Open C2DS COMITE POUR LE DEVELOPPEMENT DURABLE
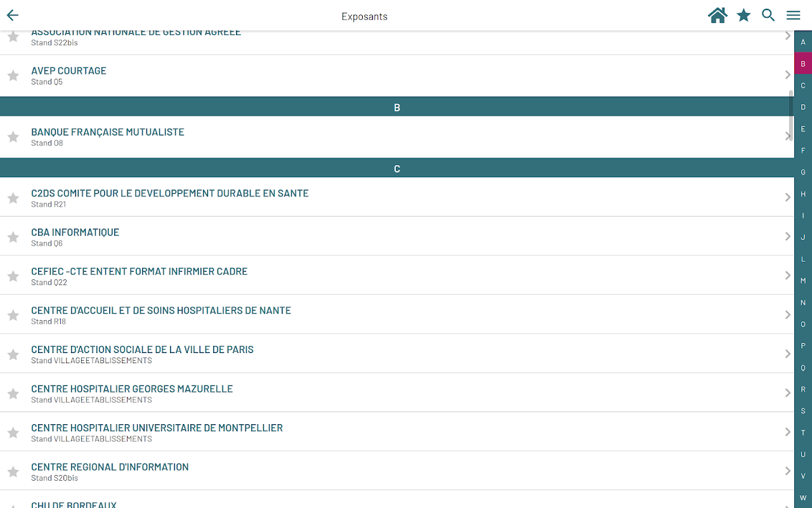 (x=397, y=197)
